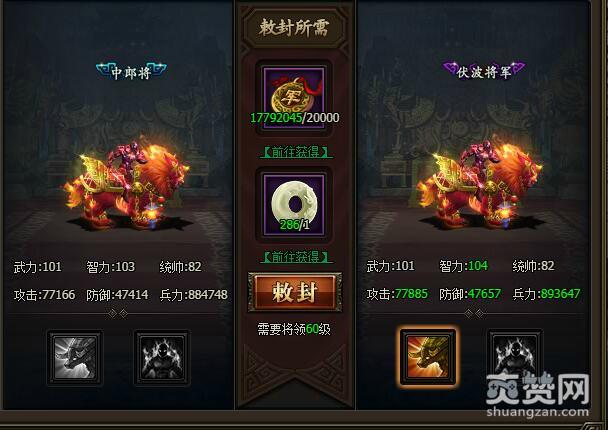Click the green 攻击 77885 stat
The width and height of the screenshot is (608, 430).
click(x=397, y=294)
